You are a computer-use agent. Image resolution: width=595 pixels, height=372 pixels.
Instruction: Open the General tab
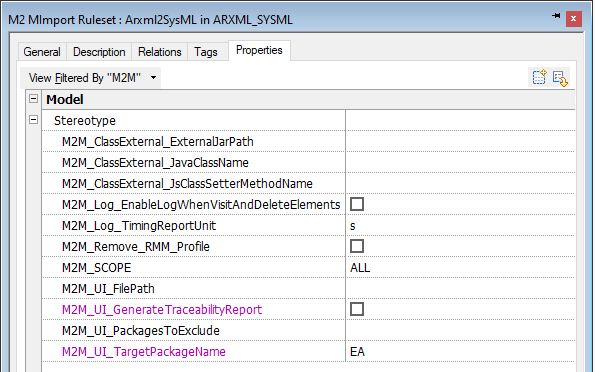point(42,52)
